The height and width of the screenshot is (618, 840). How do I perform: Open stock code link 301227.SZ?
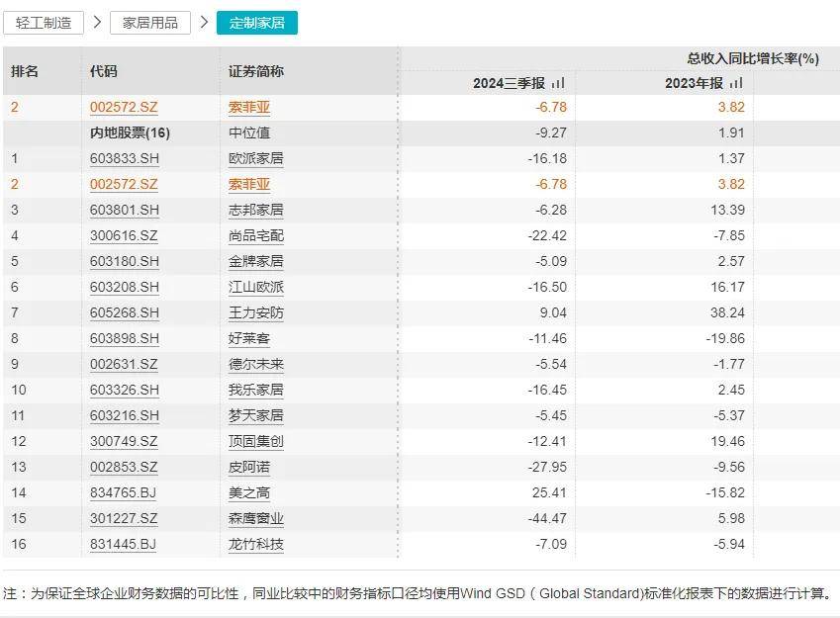tap(124, 518)
